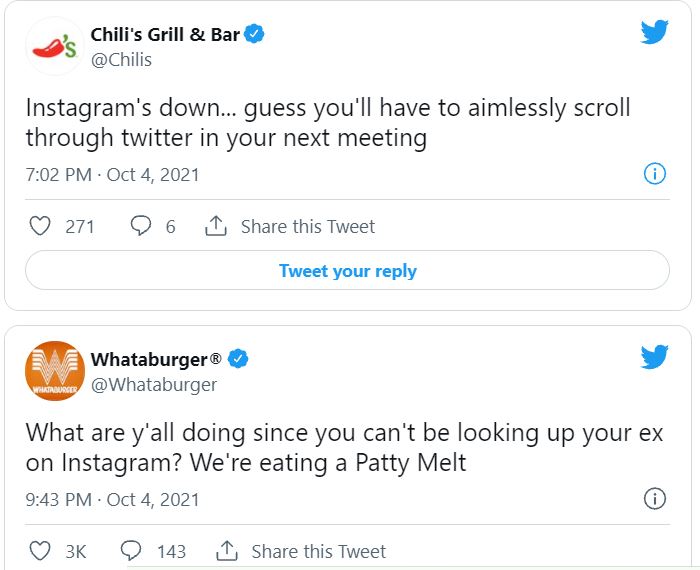Open replies via Whataburger comment bubble icon
700x570 pixels.
tap(131, 551)
